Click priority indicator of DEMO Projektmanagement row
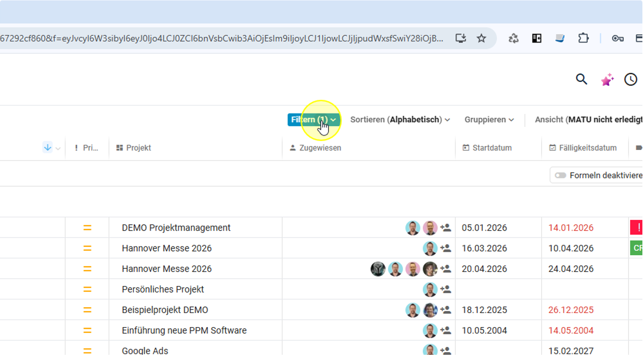This screenshot has width=644, height=355. pyautogui.click(x=87, y=228)
